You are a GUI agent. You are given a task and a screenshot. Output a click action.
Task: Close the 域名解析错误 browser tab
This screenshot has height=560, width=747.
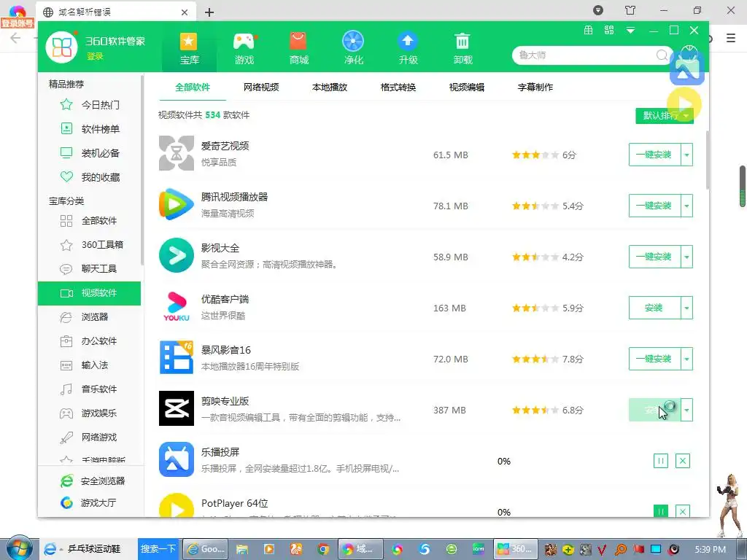185,12
